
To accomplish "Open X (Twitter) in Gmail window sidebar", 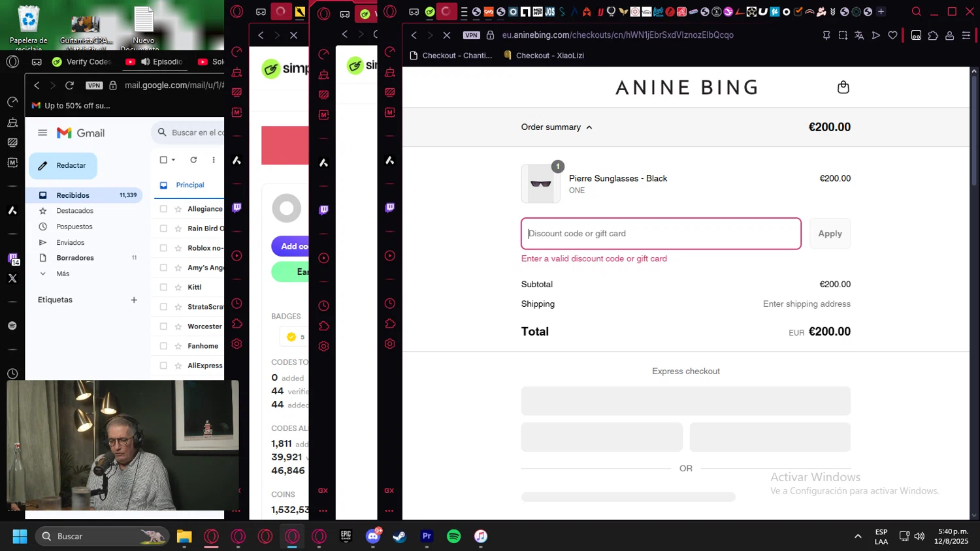I will tap(12, 278).
